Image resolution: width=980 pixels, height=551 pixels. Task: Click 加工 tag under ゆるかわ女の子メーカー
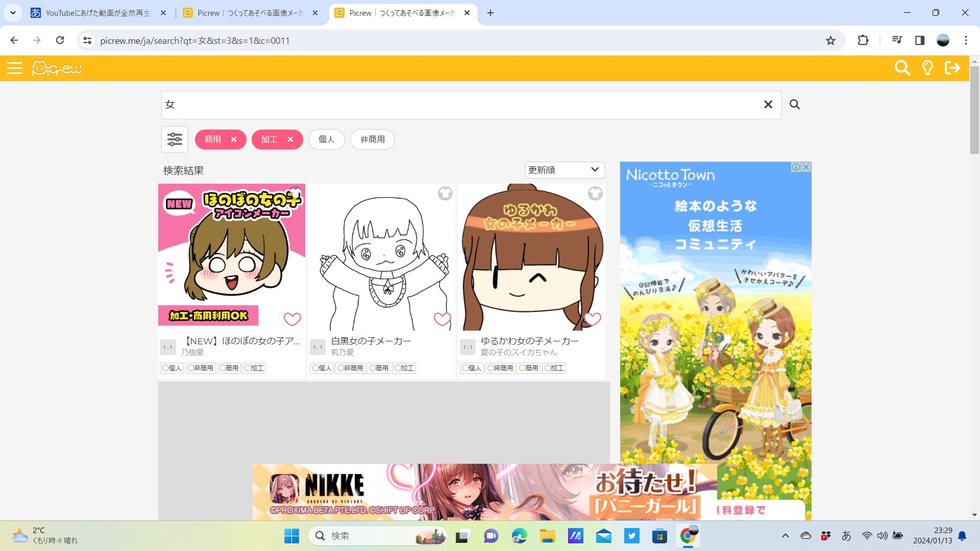[x=554, y=368]
